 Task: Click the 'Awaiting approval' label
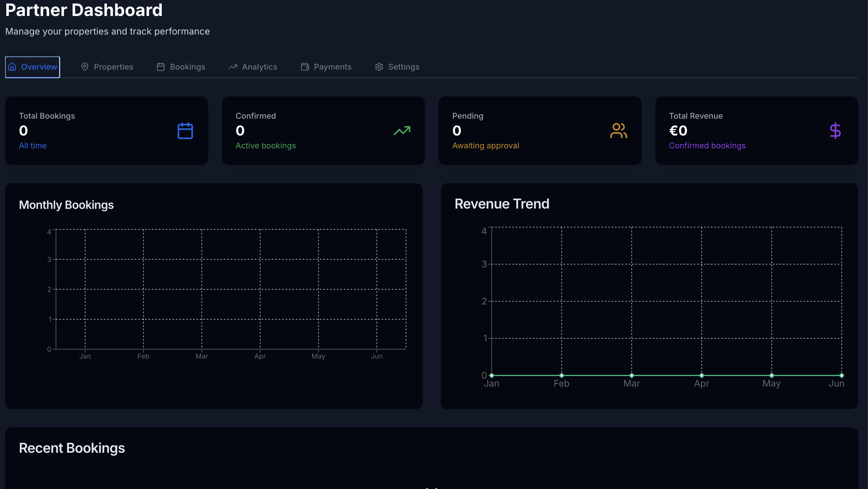[x=486, y=146]
